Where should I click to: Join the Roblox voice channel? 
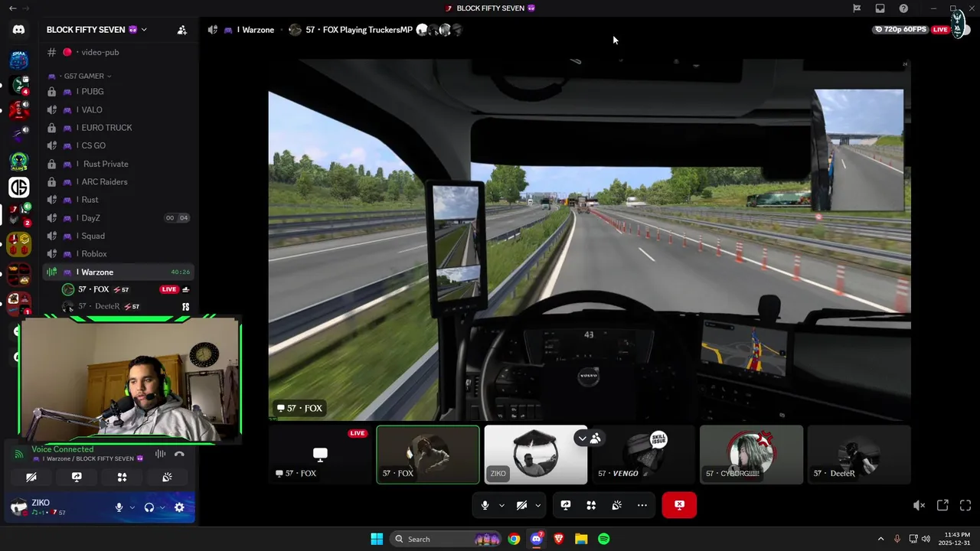(x=119, y=254)
